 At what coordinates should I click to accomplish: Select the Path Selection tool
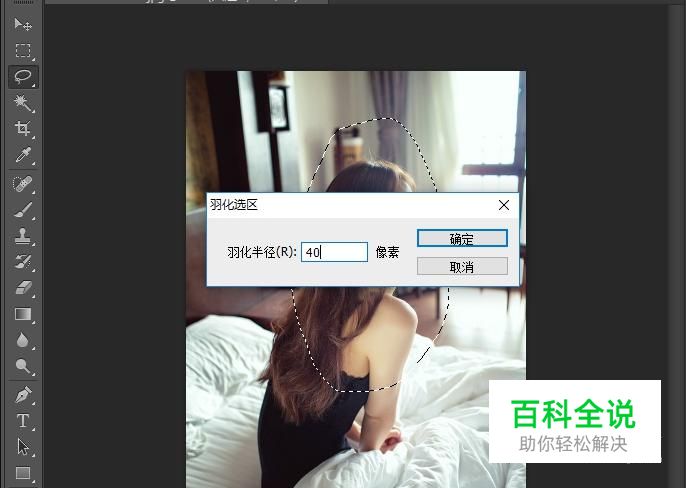click(x=23, y=447)
